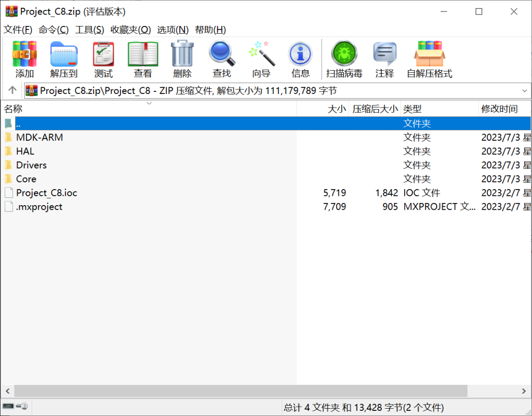Open the Tools (工具) menu
Viewport: 532px width, 416px height.
(x=89, y=30)
